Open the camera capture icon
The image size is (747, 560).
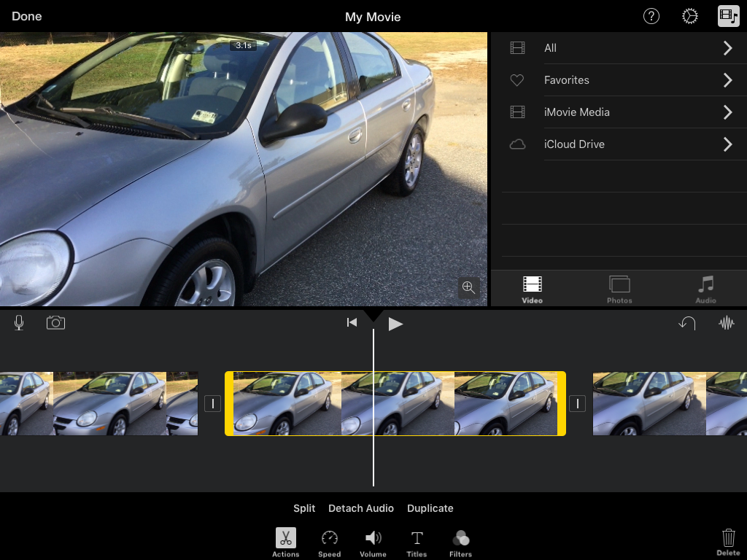tap(55, 323)
